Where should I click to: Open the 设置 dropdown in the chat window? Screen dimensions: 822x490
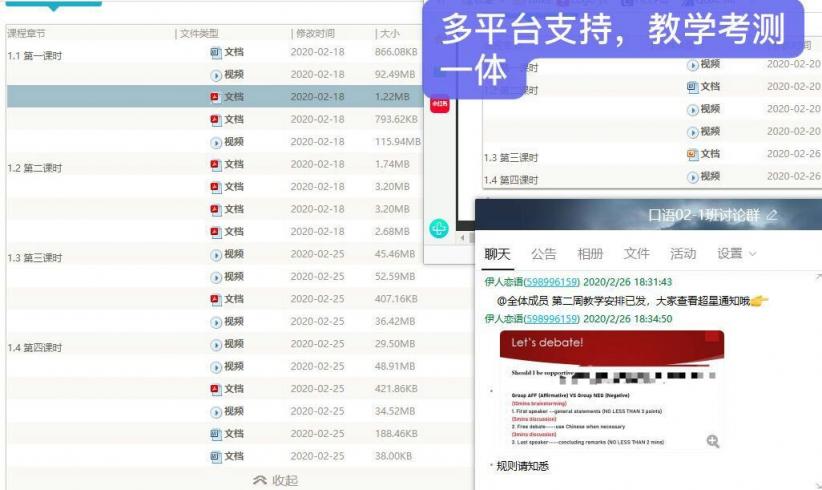[737, 254]
